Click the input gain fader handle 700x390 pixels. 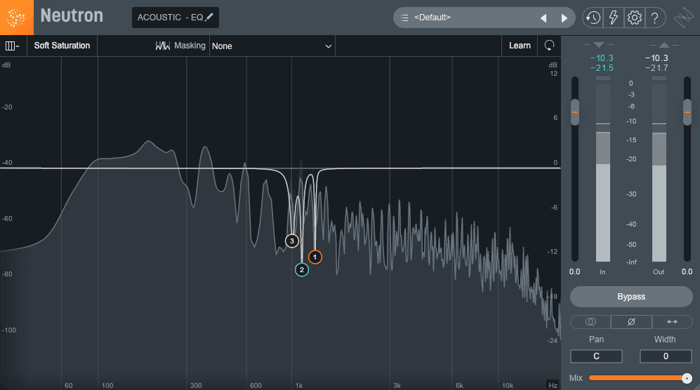[575, 112]
